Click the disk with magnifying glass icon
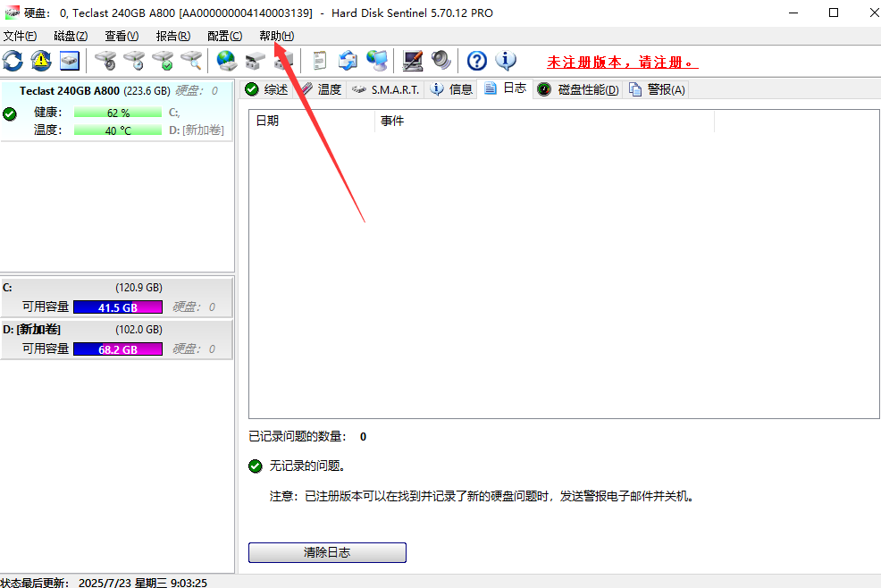This screenshot has height=588, width=881. pyautogui.click(x=191, y=61)
